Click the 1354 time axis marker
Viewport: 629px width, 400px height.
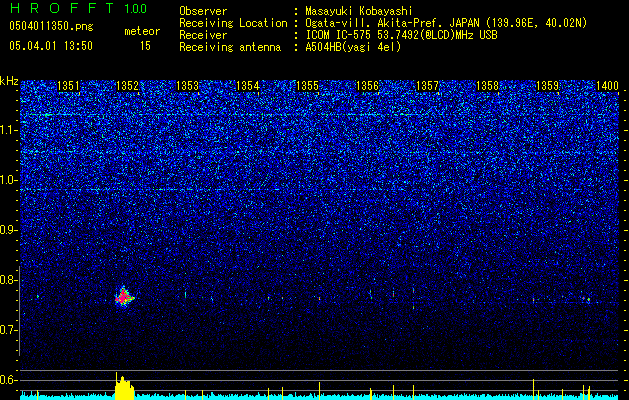[x=248, y=86]
